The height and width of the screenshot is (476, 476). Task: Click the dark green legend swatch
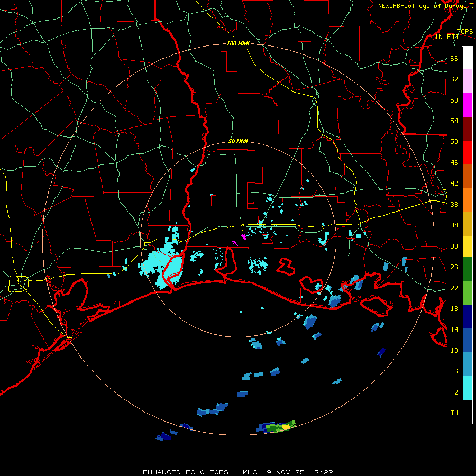coord(467,269)
